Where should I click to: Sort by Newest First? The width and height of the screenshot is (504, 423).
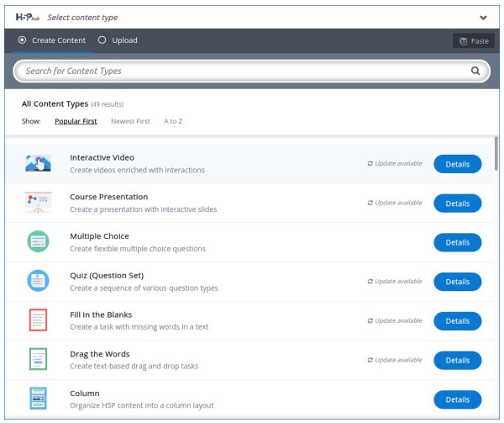[x=130, y=121]
